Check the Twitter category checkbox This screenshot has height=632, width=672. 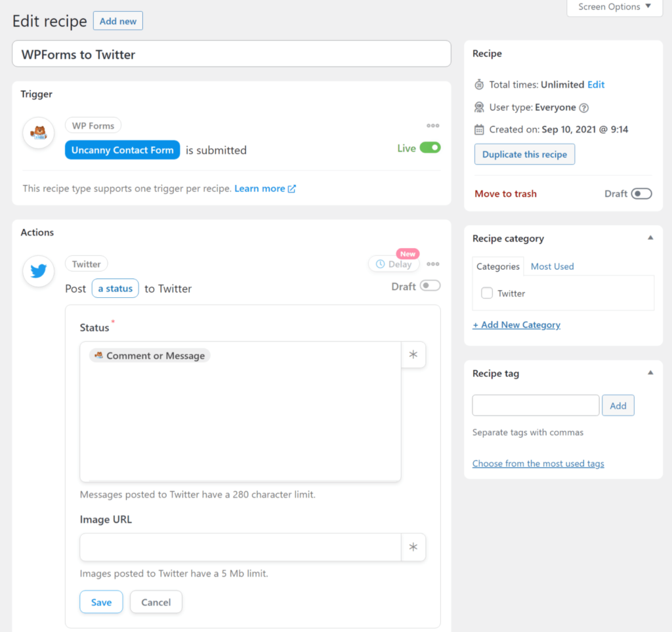[x=487, y=293]
